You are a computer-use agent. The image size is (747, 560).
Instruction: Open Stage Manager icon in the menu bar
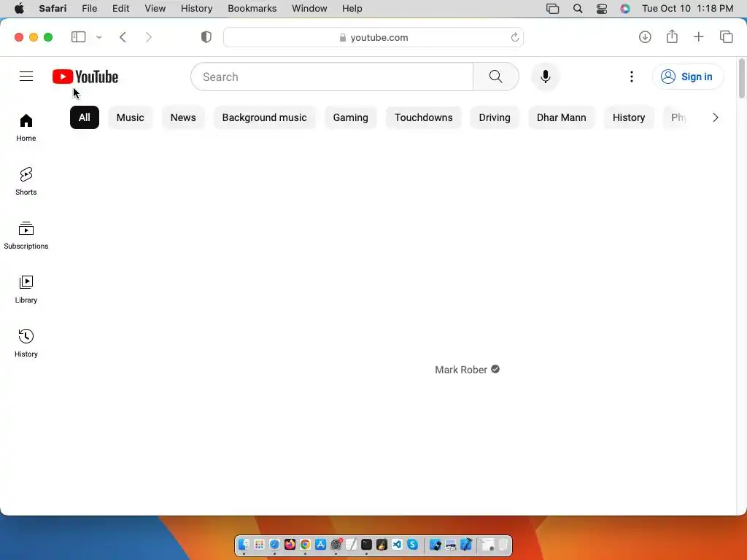(553, 9)
